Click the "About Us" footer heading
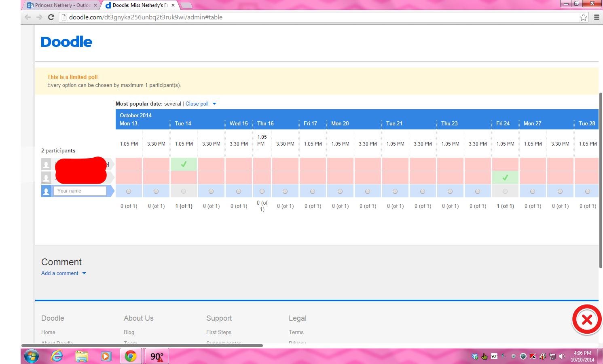Viewport: 603px width, 364px height. pyautogui.click(x=139, y=318)
